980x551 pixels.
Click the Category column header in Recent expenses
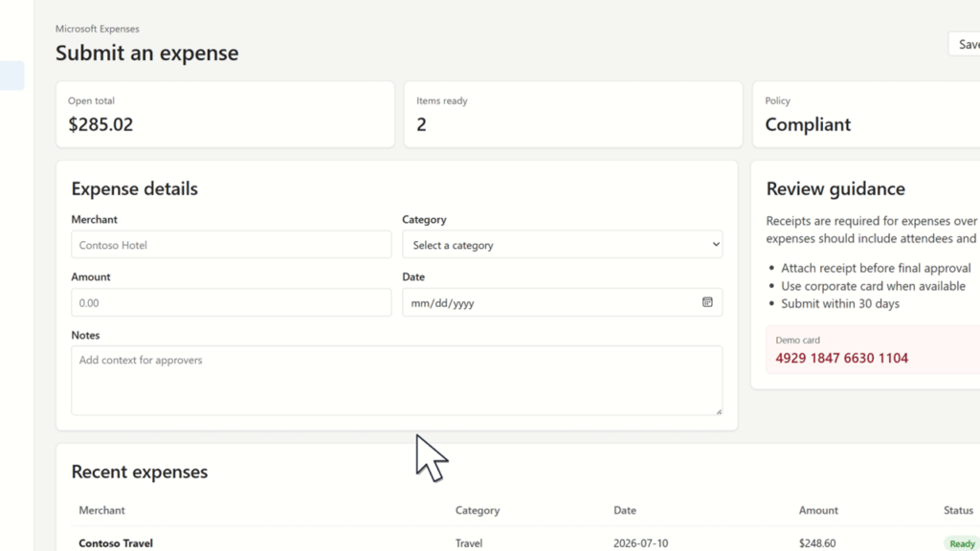coord(477,511)
